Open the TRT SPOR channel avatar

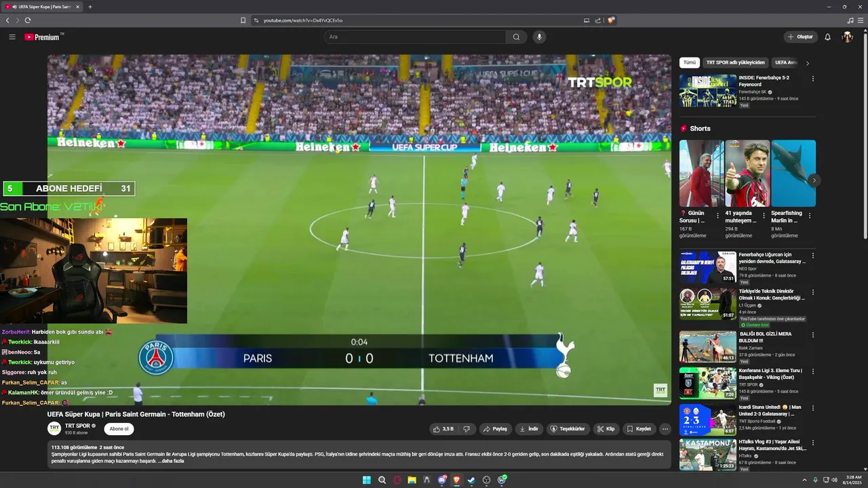pos(54,428)
